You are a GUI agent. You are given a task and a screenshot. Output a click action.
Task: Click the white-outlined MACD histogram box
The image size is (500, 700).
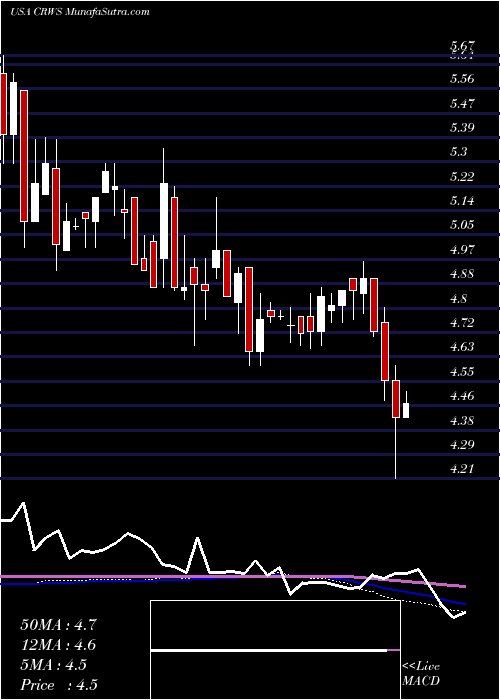point(275,650)
